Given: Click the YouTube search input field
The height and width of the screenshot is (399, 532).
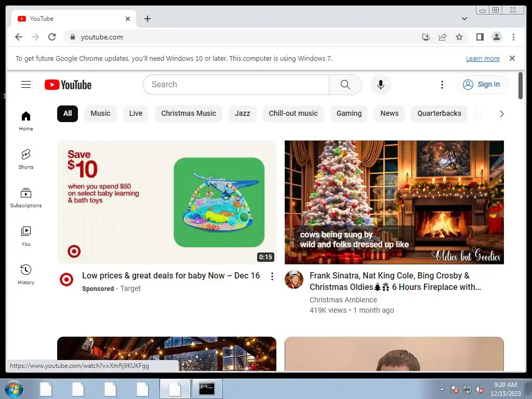Looking at the screenshot, I should tap(236, 85).
